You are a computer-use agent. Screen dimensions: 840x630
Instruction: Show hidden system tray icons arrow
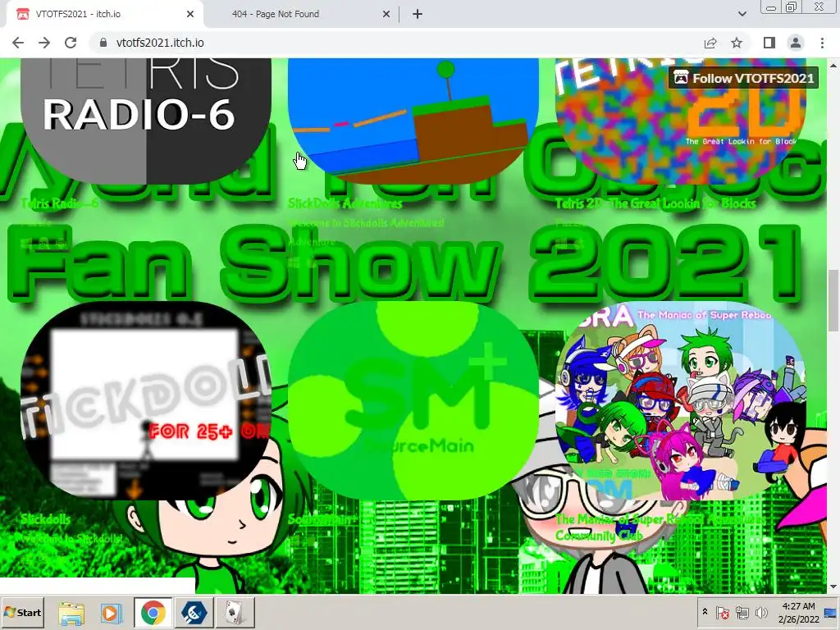coord(705,612)
